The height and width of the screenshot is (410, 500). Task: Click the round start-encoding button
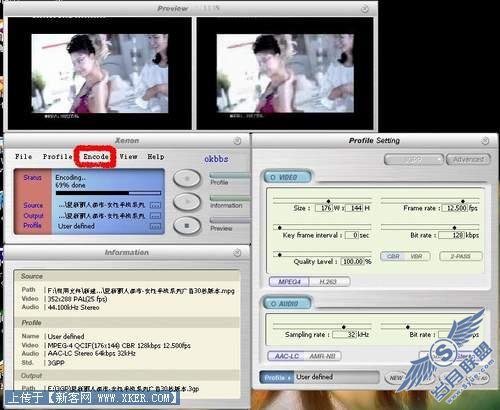tap(187, 179)
